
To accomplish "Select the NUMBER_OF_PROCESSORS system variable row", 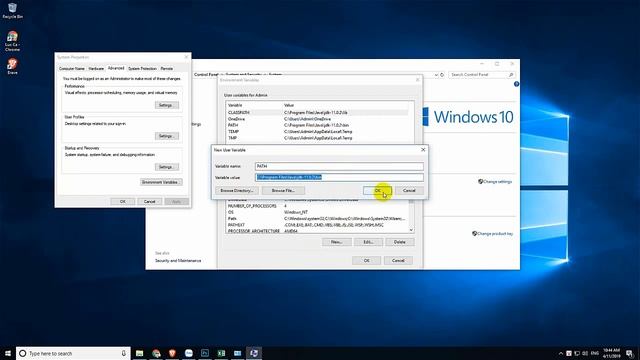I will point(317,206).
